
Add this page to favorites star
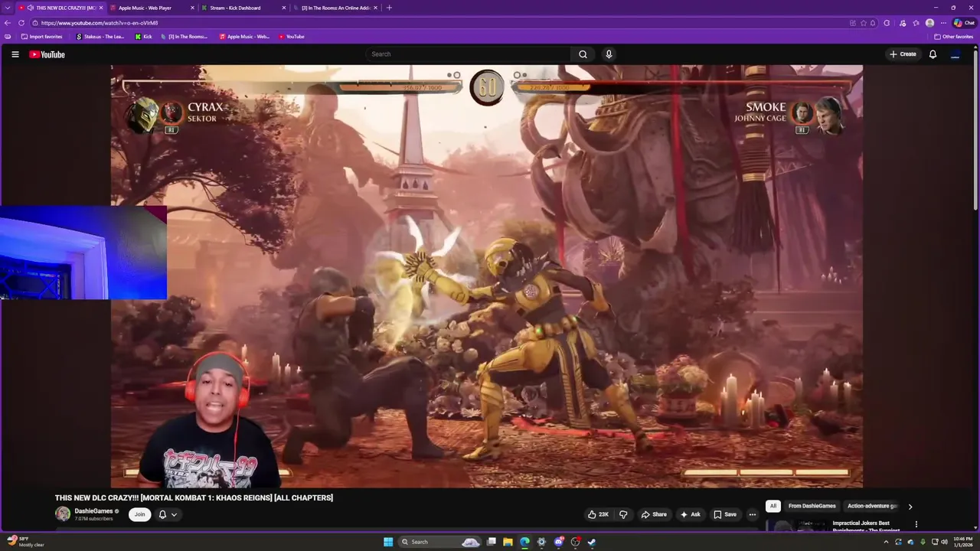[x=863, y=23]
